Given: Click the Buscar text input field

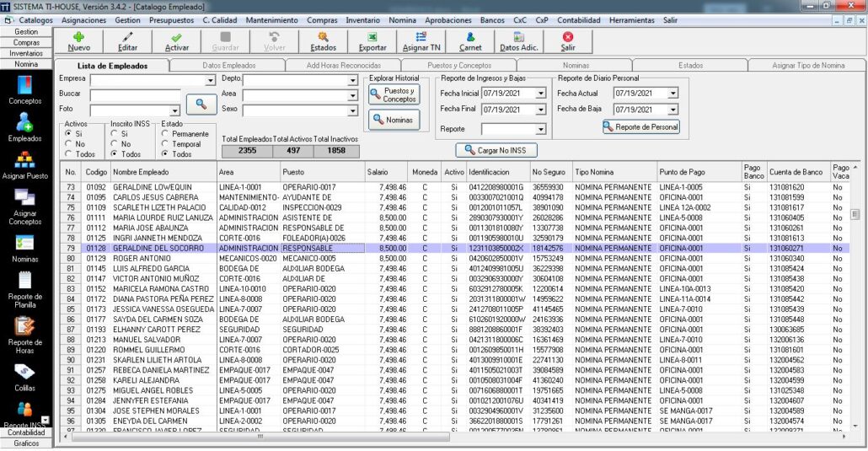Looking at the screenshot, I should (x=135, y=95).
